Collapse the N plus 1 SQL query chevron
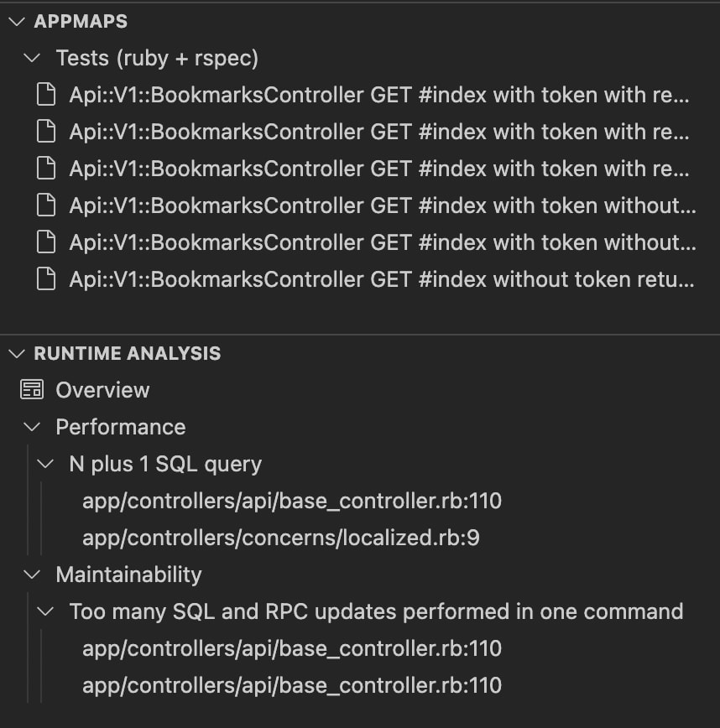Image resolution: width=720 pixels, height=728 pixels. pos(45,464)
